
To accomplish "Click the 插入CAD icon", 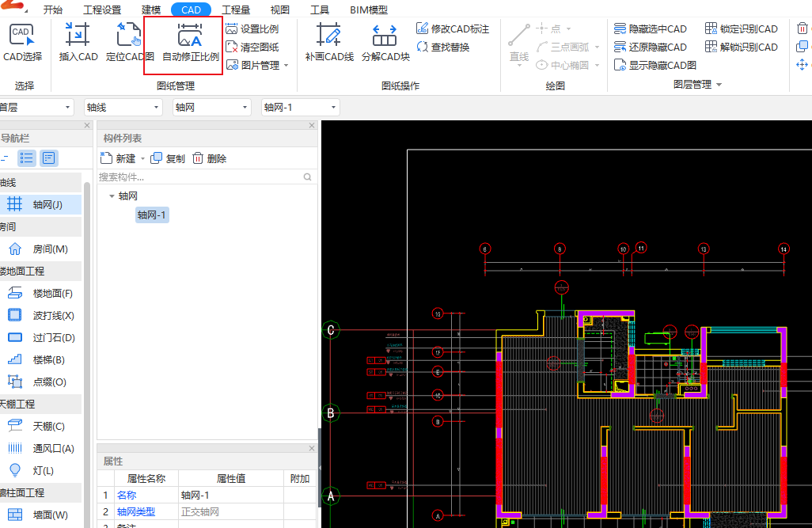I will click(78, 36).
